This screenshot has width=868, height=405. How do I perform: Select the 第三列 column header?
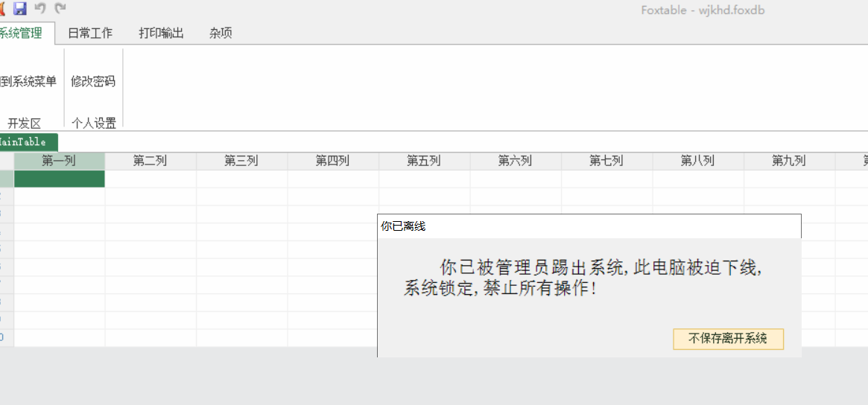[241, 161]
